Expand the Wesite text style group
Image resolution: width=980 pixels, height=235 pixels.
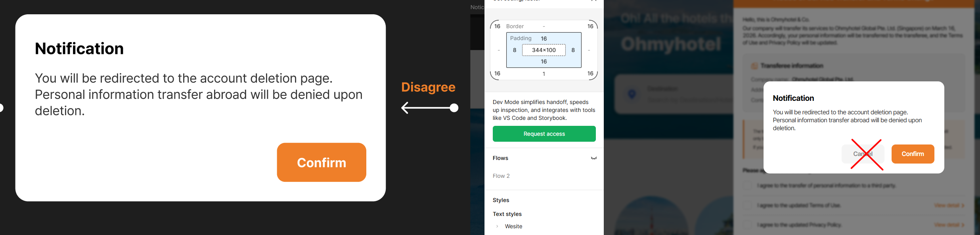497,226
